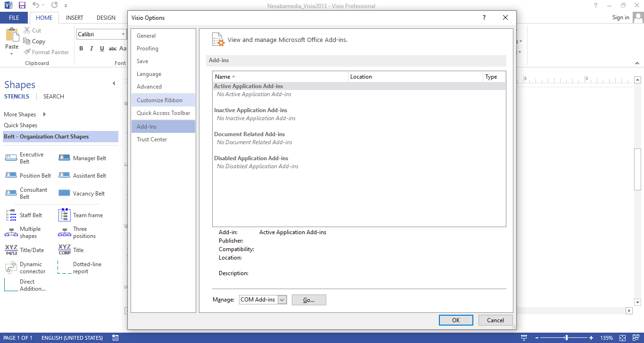Click the dialog Help question mark
The width and height of the screenshot is (644, 343).
[x=484, y=17]
